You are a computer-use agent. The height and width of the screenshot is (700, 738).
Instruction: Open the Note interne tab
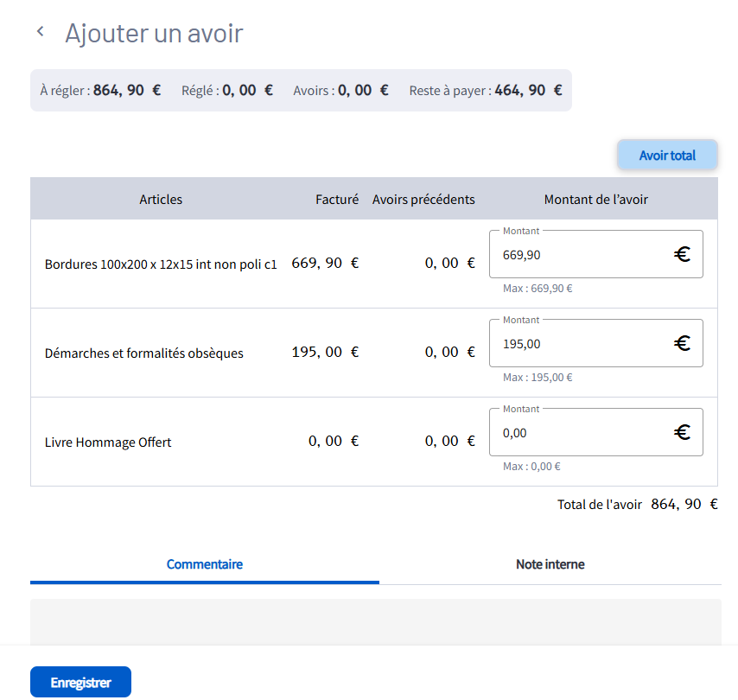tap(550, 564)
